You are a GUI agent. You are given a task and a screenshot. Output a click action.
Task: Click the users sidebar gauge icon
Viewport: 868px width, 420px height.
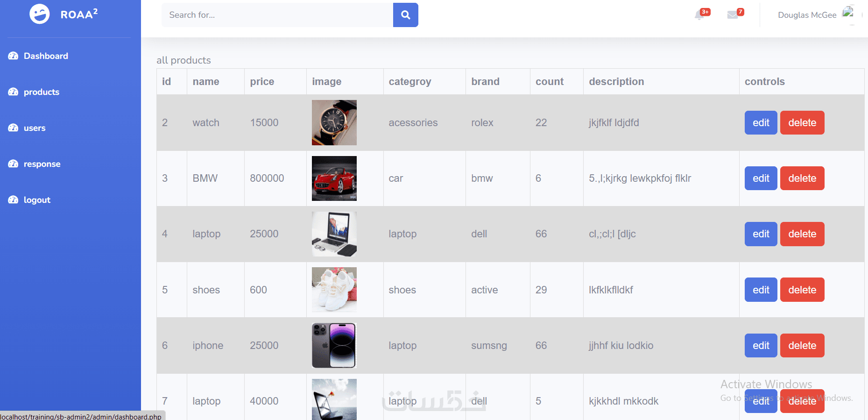tap(13, 128)
